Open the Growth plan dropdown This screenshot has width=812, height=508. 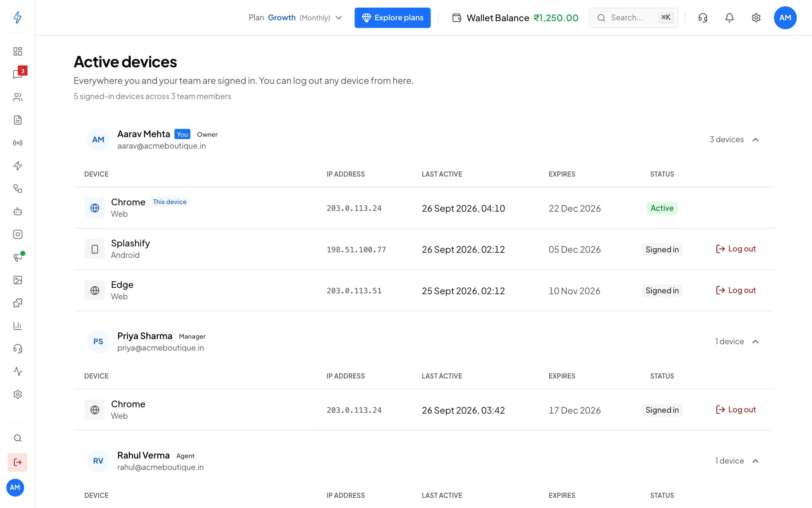click(x=295, y=18)
